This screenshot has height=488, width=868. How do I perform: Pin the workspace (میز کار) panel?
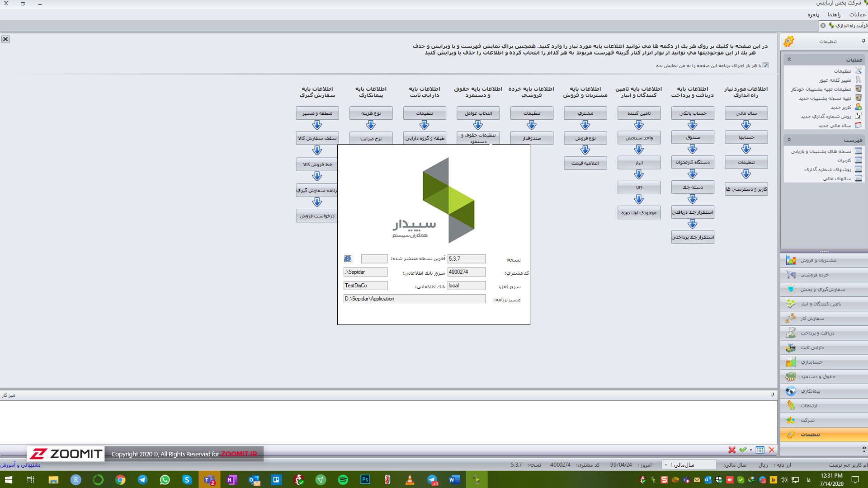tap(773, 394)
